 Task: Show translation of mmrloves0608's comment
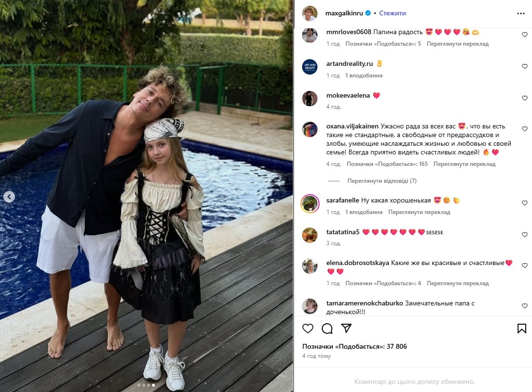pos(458,44)
